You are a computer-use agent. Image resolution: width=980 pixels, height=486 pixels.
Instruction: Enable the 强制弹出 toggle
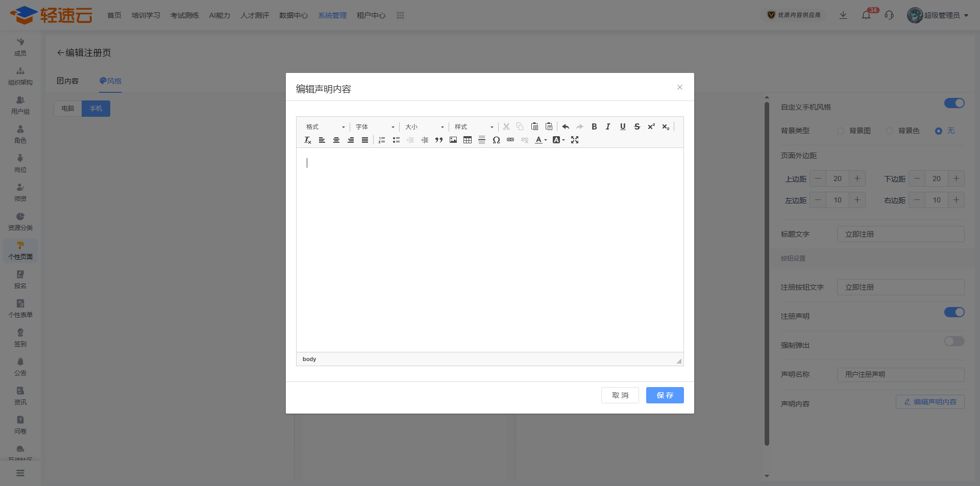954,341
